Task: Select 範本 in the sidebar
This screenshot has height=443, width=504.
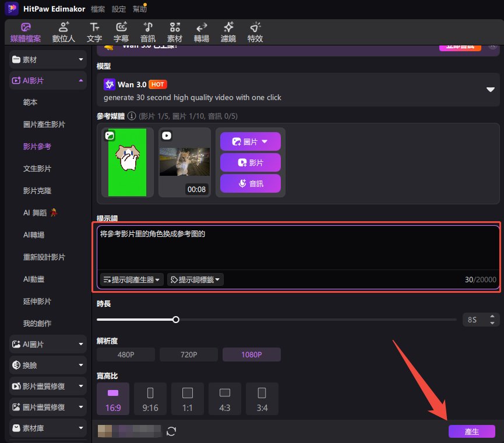Action: pyautogui.click(x=30, y=102)
